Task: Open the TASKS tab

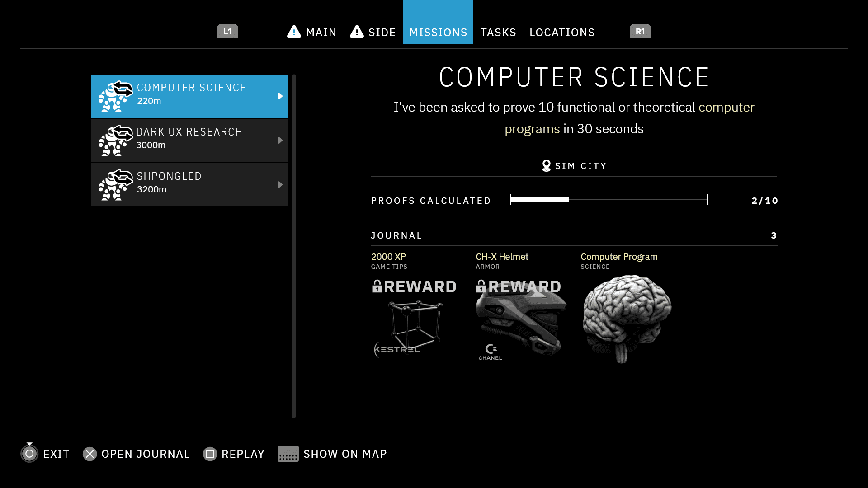Action: (498, 33)
